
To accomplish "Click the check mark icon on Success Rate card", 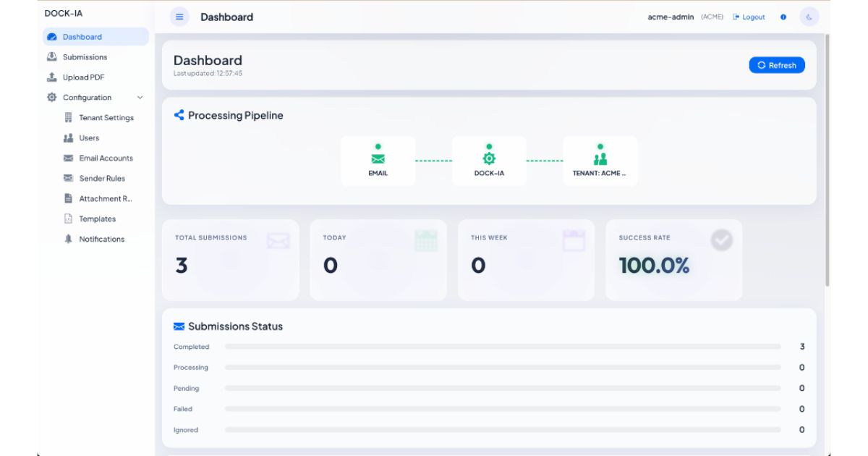I will [x=721, y=240].
